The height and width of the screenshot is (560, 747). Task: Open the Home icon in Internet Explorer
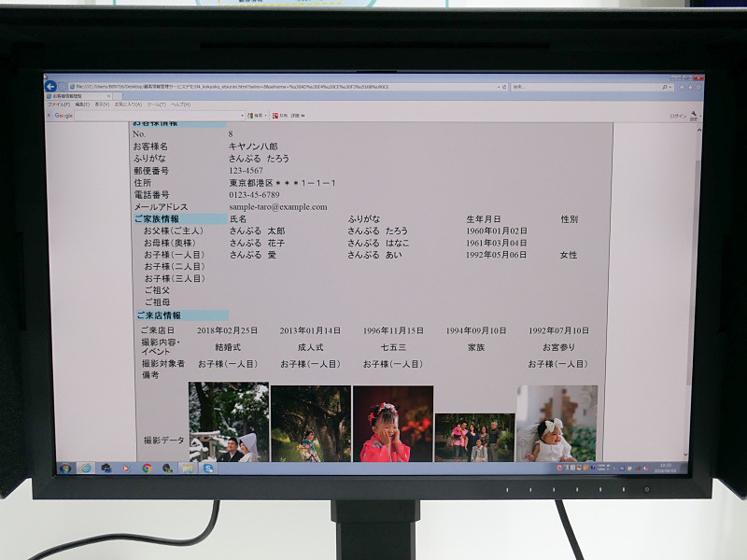(682, 87)
